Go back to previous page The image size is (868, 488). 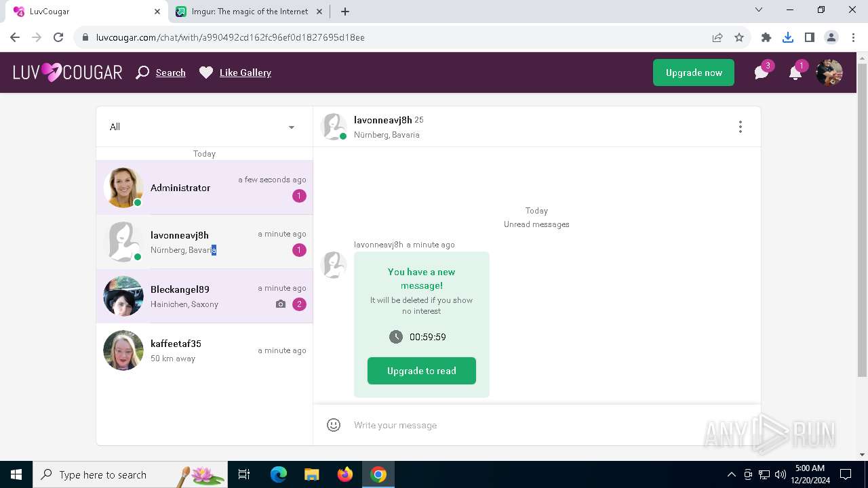click(15, 37)
